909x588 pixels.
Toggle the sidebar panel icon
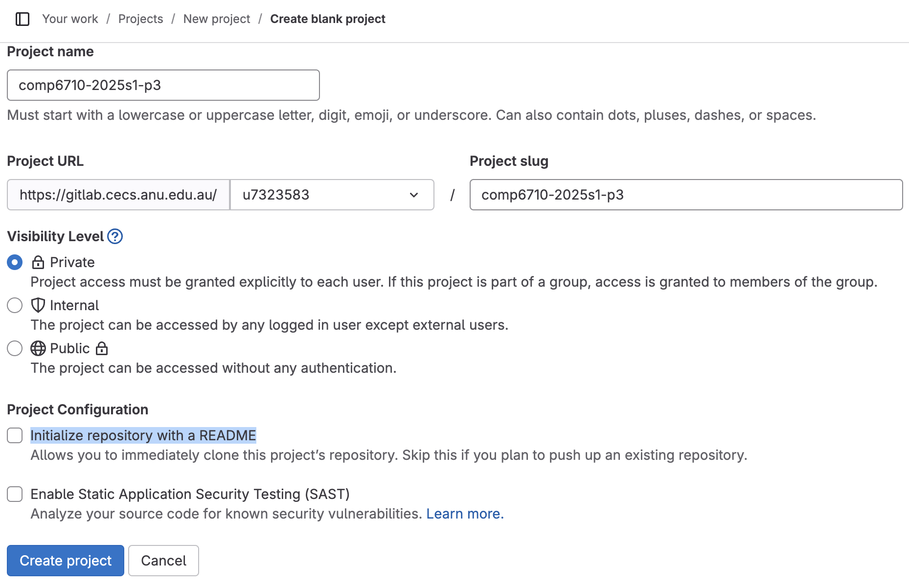point(22,19)
